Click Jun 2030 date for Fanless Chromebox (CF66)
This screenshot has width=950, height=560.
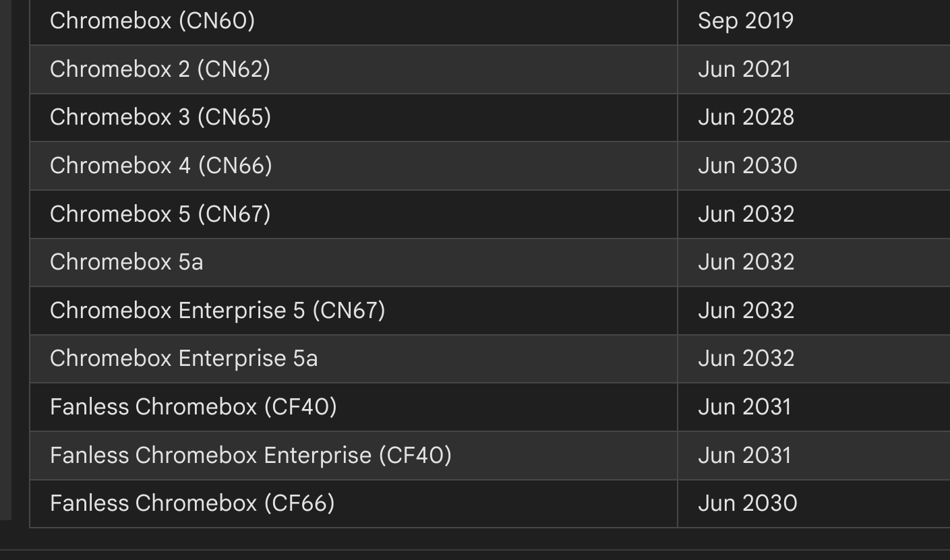[x=748, y=503]
